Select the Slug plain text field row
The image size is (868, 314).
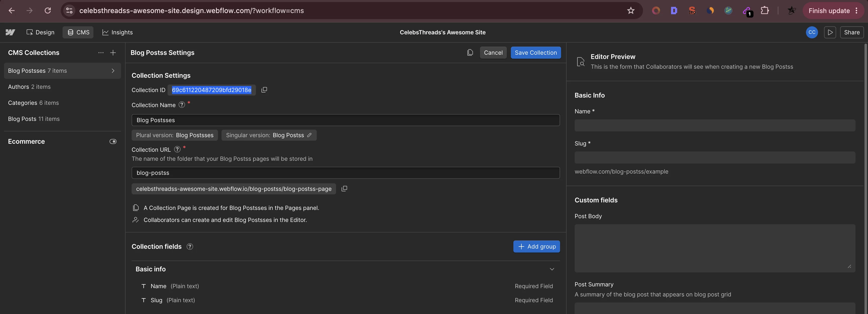pos(346,300)
